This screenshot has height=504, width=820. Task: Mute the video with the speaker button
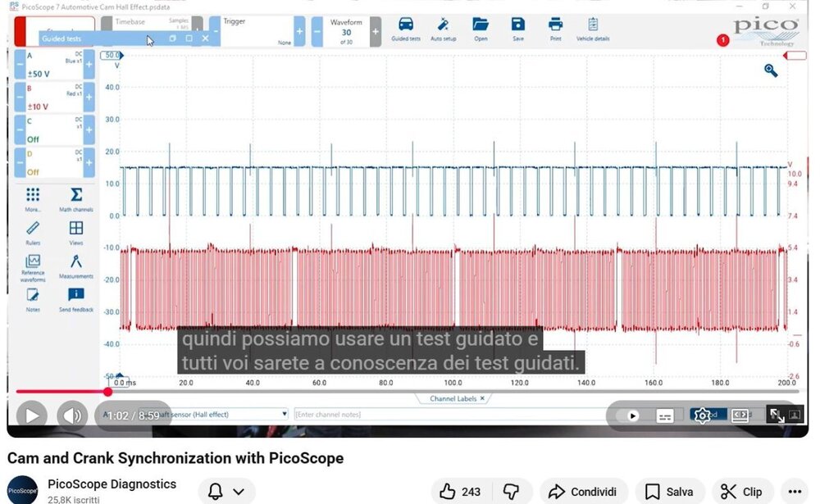click(72, 415)
